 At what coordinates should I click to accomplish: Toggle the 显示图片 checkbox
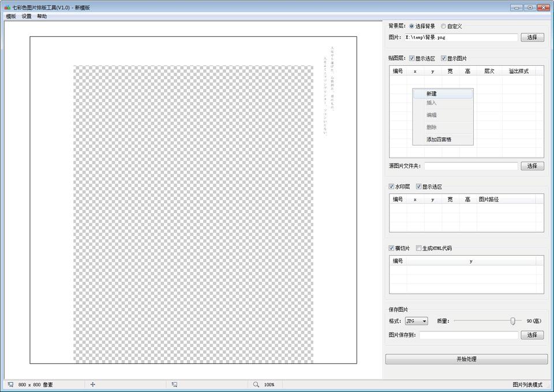click(x=444, y=58)
